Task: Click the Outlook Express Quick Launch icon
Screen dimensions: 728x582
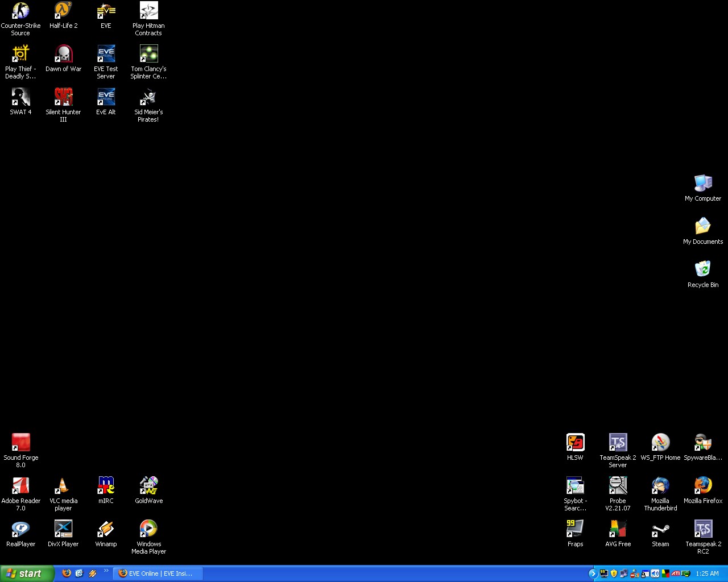Action: [x=79, y=573]
